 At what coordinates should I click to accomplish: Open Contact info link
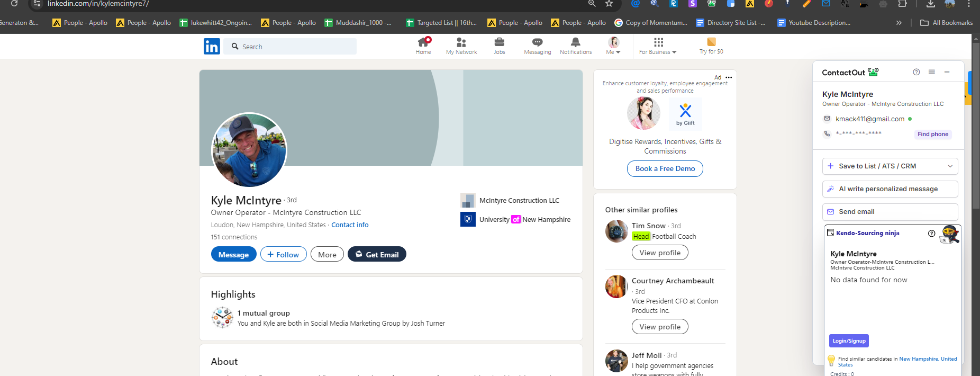[350, 225]
